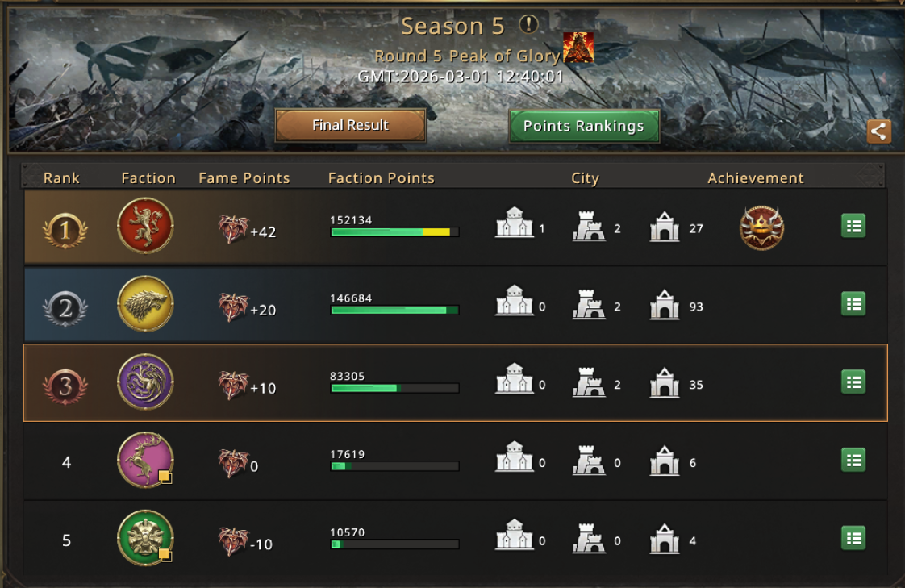This screenshot has width=905, height=588.
Task: Open details list for rank 3 faction
Action: tap(853, 382)
